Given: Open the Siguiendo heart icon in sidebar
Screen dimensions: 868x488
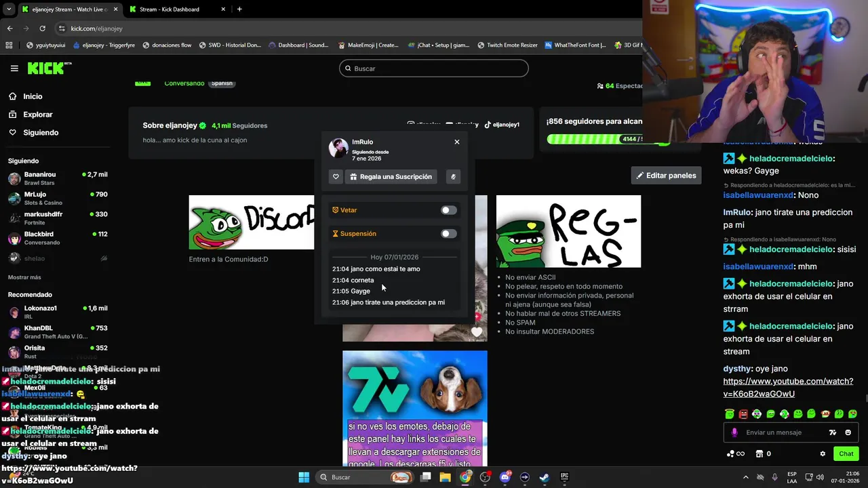Looking at the screenshot, I should (x=12, y=133).
